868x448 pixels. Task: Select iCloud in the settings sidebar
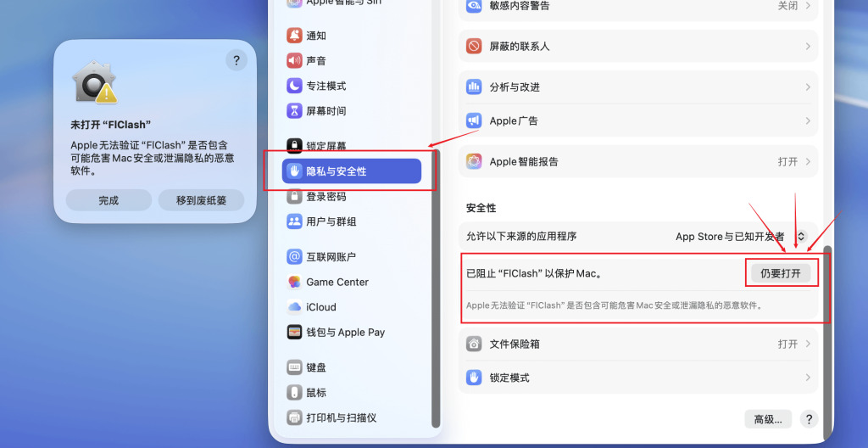(352, 306)
